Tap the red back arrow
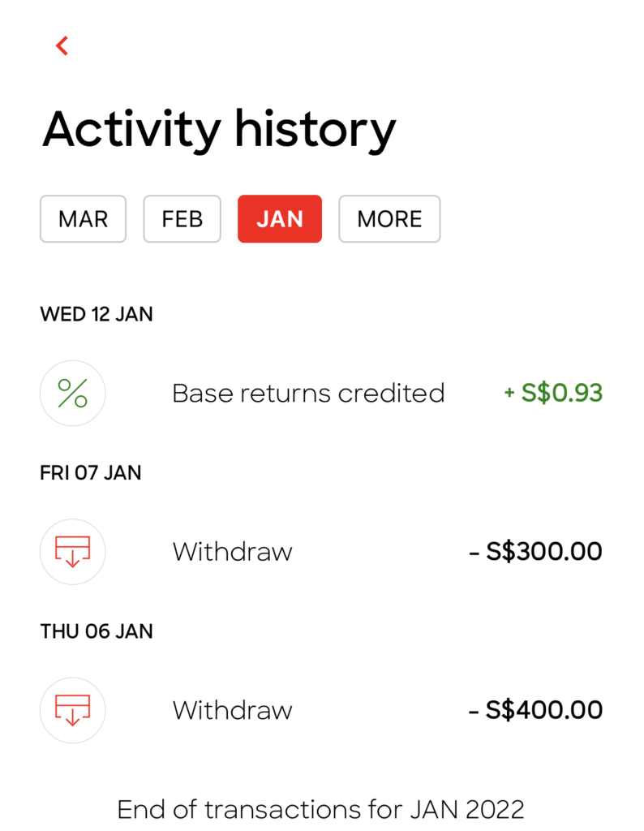Image resolution: width=644 pixels, height=831 pixels. 62,45
